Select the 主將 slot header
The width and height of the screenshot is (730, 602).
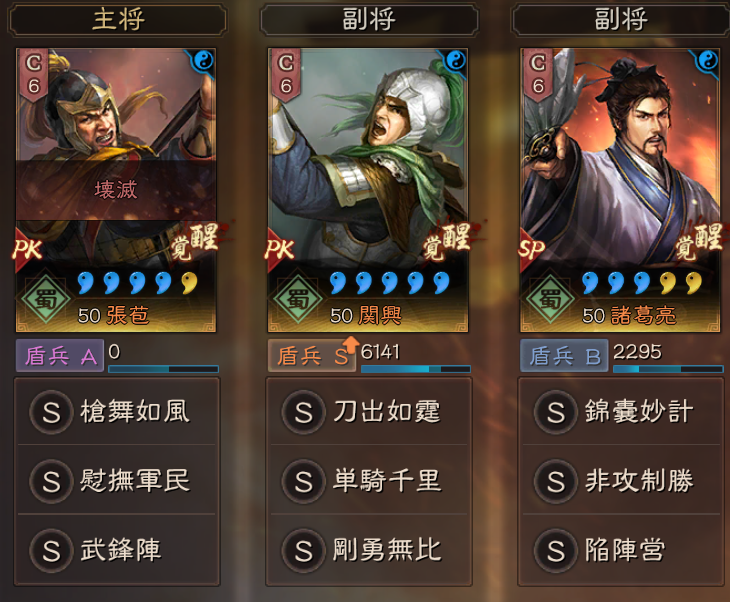click(x=118, y=20)
